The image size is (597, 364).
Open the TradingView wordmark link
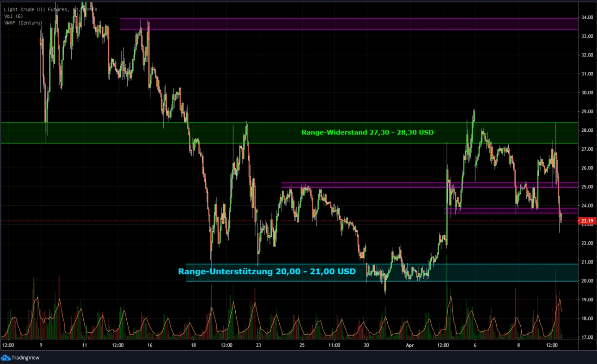point(26,357)
